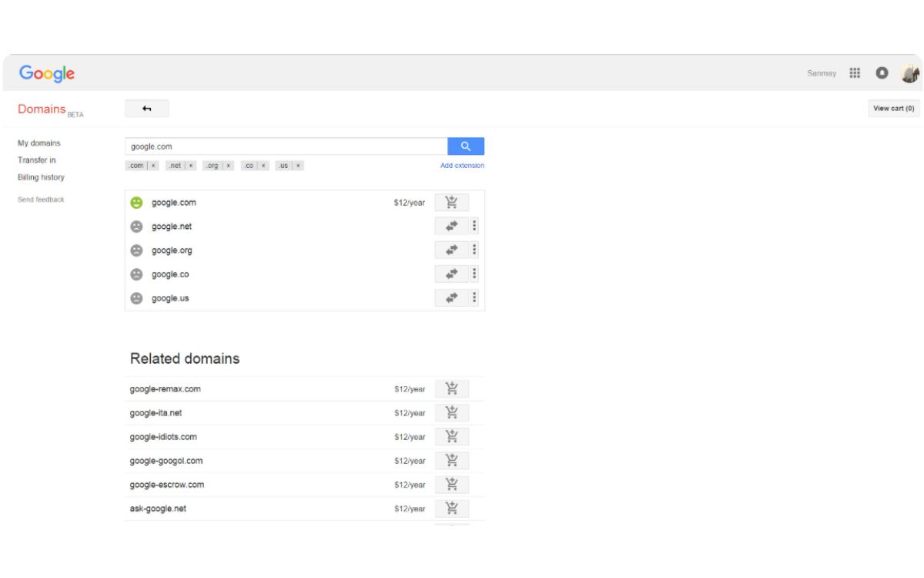The height and width of the screenshot is (578, 924).
Task: Select the google-googol.com related domain
Action: pos(166,461)
